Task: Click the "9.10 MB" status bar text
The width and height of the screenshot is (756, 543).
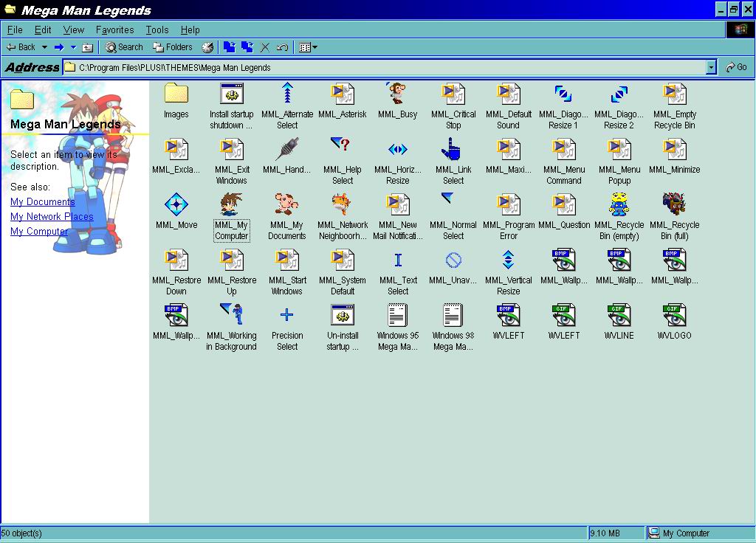Action: (605, 533)
